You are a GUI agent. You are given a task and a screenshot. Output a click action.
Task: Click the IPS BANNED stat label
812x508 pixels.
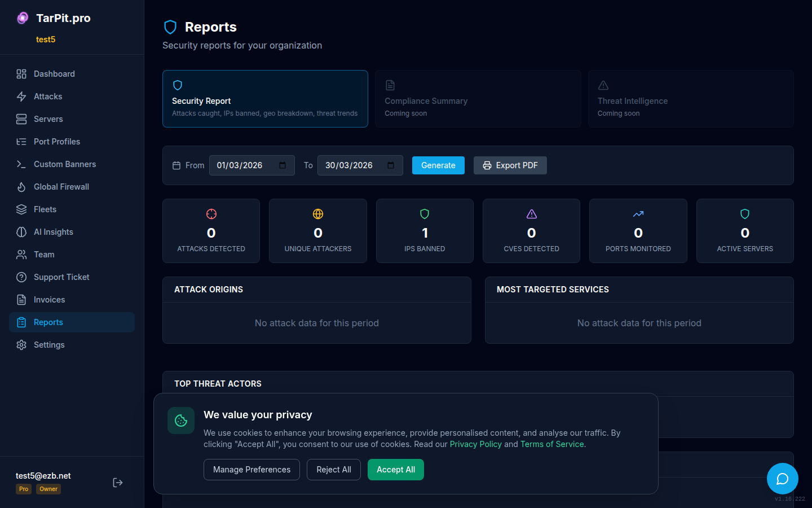click(425, 249)
